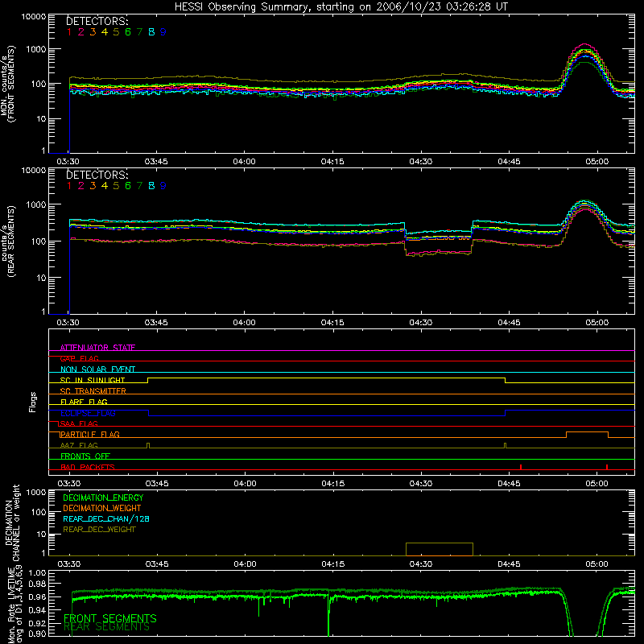The image size is (644, 644).
Task: Click the DECIMATION_ENERGY legend entry
Action: (x=103, y=497)
